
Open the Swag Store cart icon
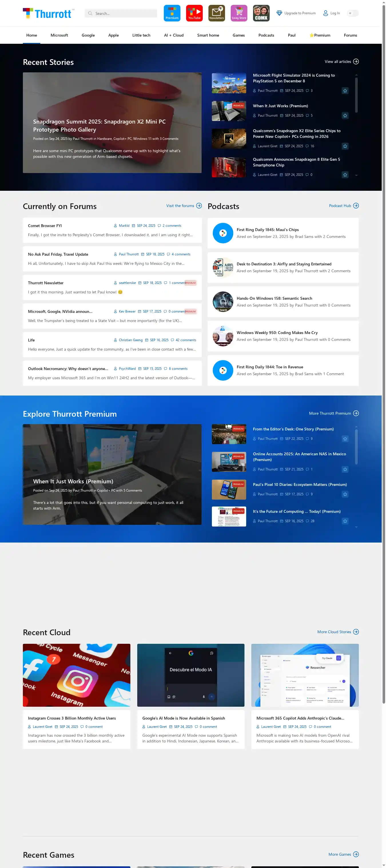239,13
